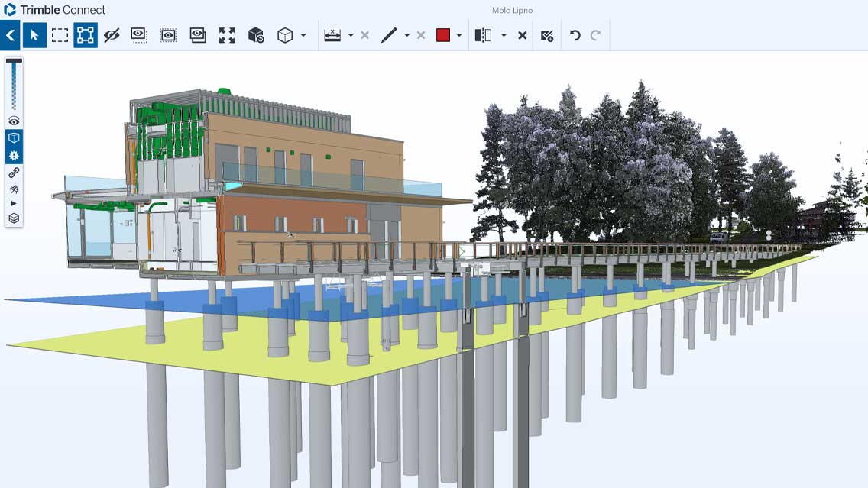Open the clip plane options dropdown
The image size is (868, 488).
[503, 35]
